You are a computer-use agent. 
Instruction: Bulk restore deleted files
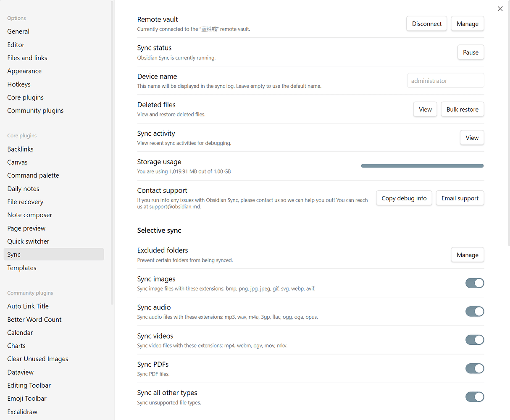tap(462, 109)
